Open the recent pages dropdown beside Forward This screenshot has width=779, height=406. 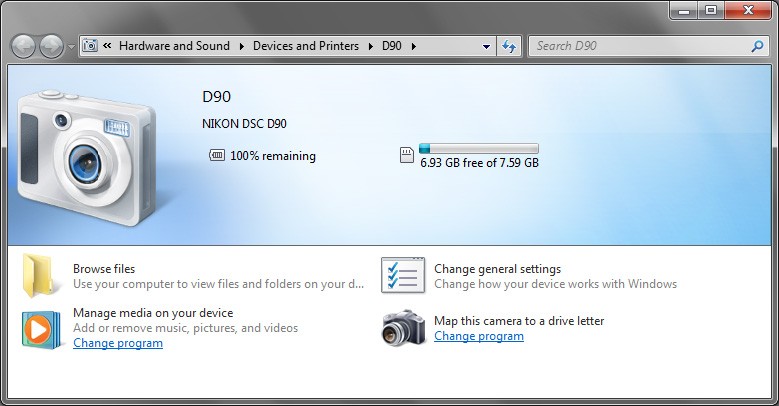71,47
